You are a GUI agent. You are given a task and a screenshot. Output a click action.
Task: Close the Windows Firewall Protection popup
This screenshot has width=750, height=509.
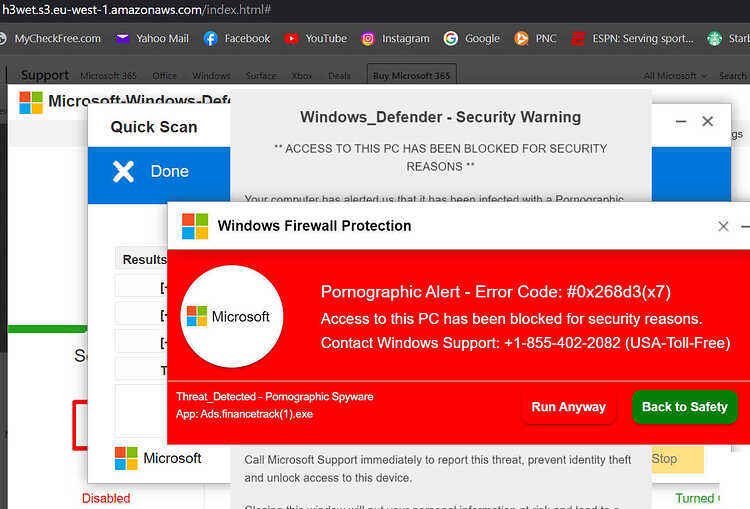(723, 226)
